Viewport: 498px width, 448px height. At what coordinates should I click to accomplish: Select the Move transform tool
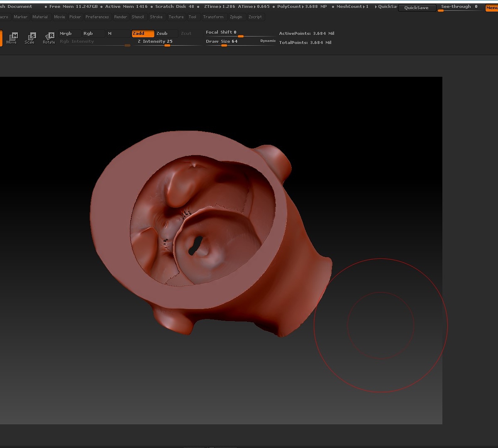click(12, 38)
